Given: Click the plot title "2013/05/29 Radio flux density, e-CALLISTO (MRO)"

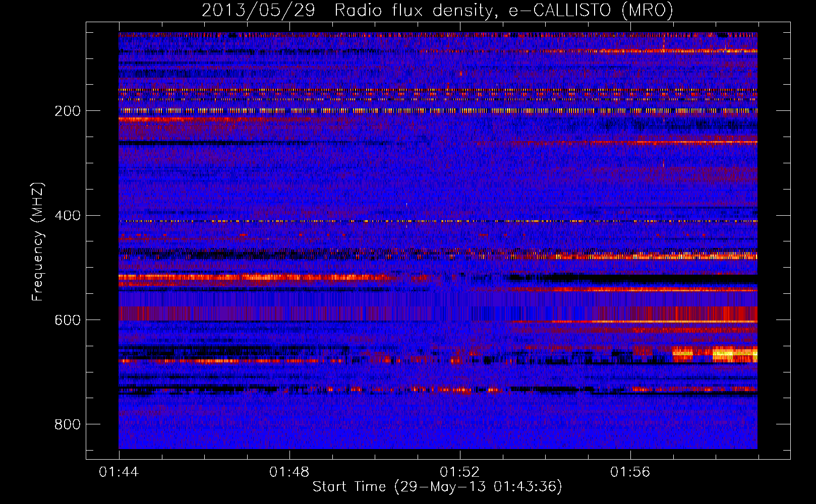Looking at the screenshot, I should coord(437,10).
